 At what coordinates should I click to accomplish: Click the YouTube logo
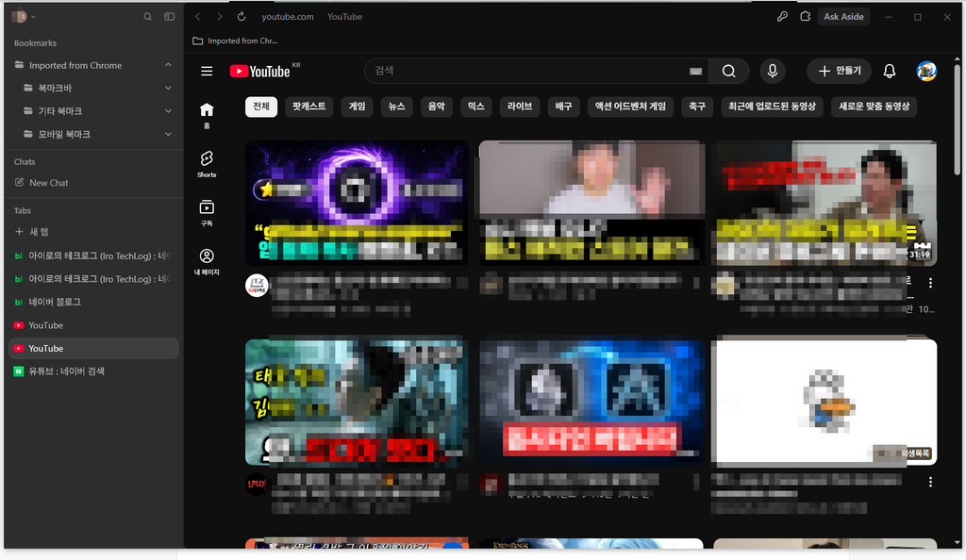(x=260, y=72)
